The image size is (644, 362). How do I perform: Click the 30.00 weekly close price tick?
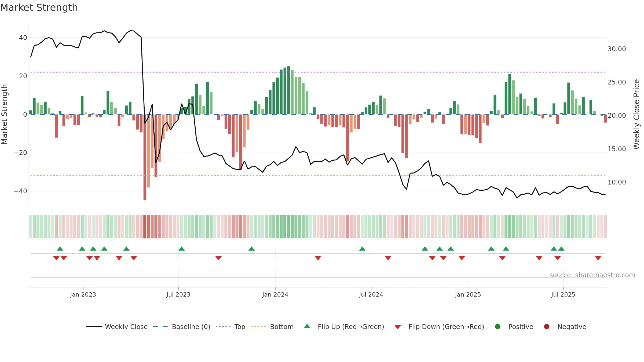(x=617, y=49)
